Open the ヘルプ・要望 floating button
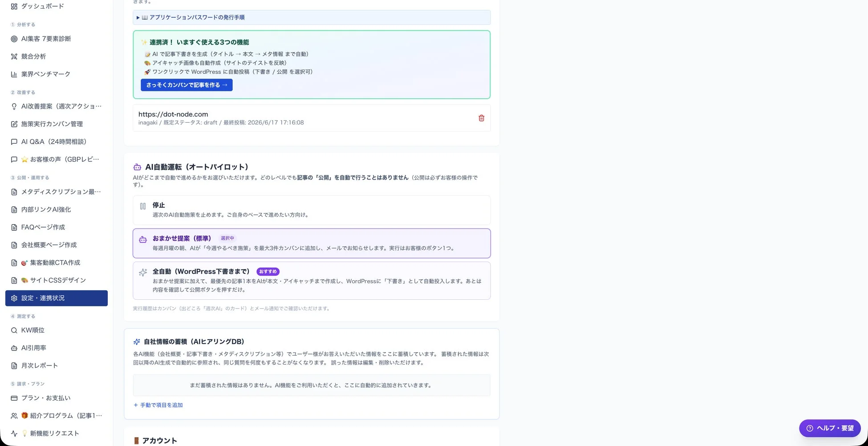868x446 pixels. 830,428
